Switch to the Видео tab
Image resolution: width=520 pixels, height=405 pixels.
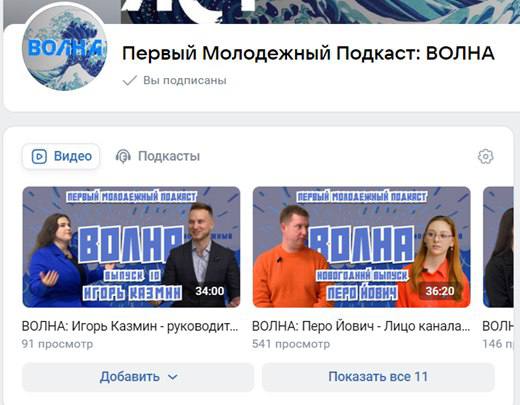click(61, 156)
